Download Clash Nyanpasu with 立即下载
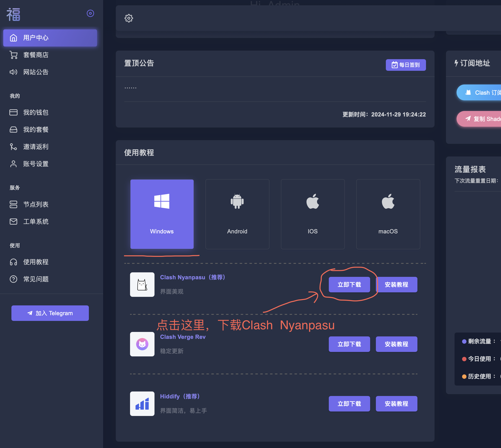This screenshot has height=448, width=501. coord(349,285)
